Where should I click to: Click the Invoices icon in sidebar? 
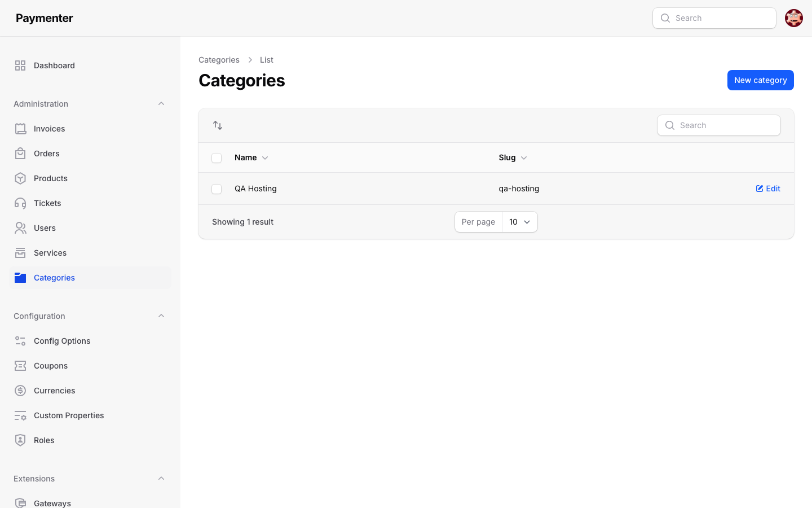pyautogui.click(x=20, y=129)
